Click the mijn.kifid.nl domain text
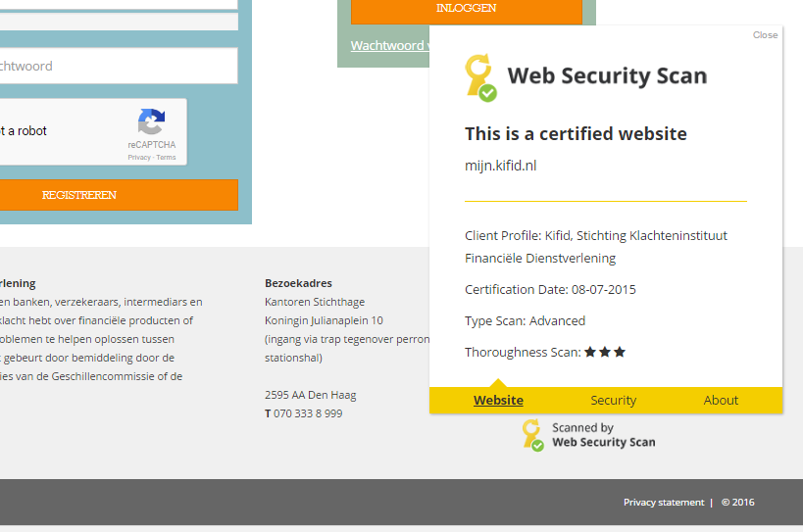This screenshot has width=803, height=532. coord(500,166)
